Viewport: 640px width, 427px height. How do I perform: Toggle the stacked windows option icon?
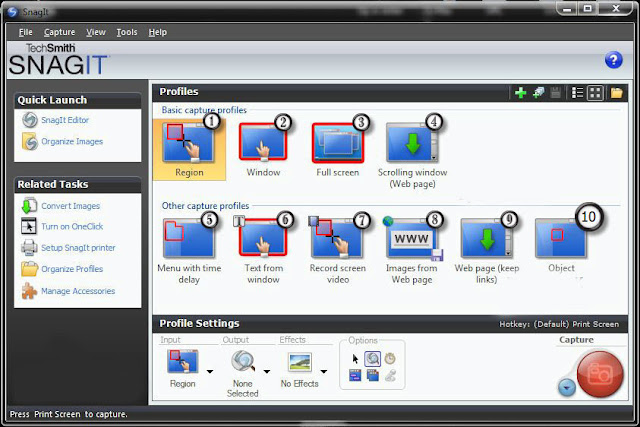click(372, 375)
